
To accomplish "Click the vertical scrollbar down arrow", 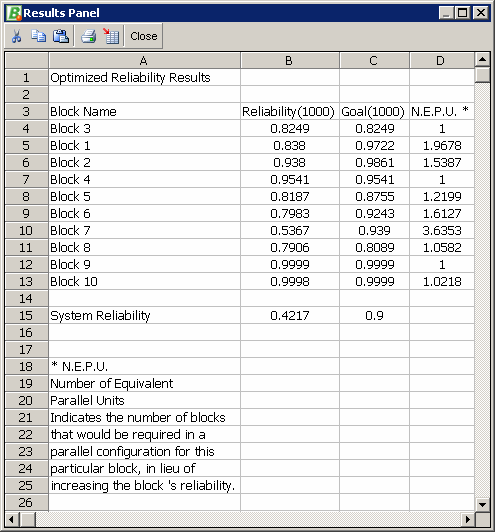I will (x=482, y=505).
